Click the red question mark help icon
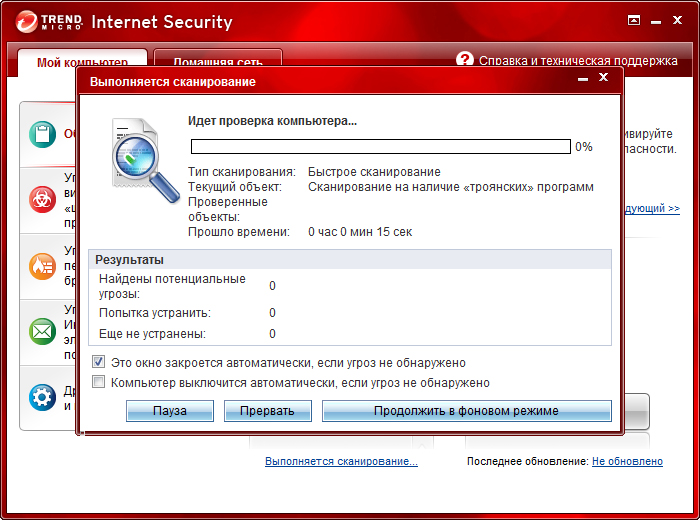 (465, 60)
